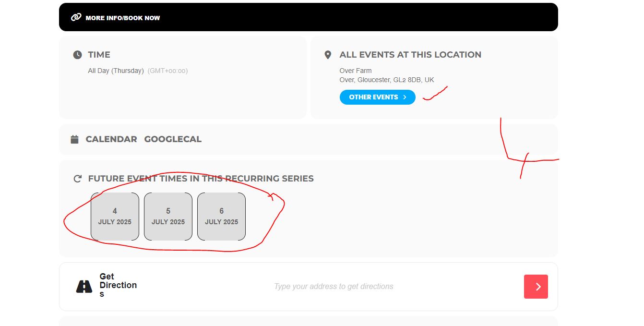
Task: Click the All Events At This Location heading
Action: pos(410,55)
